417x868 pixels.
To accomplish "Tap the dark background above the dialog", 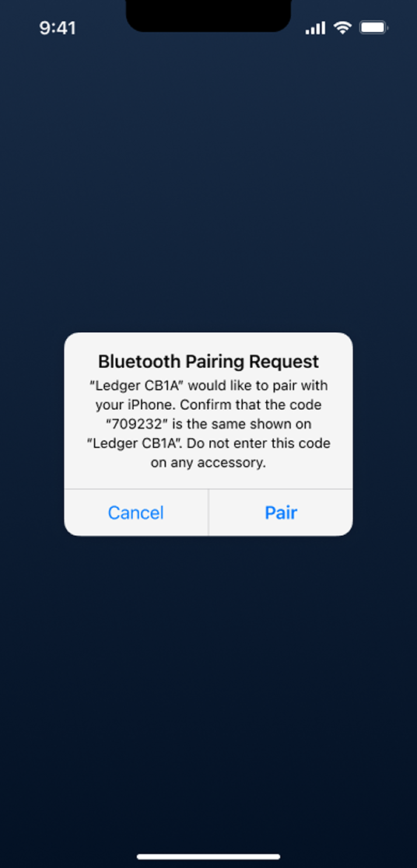I will (208, 183).
